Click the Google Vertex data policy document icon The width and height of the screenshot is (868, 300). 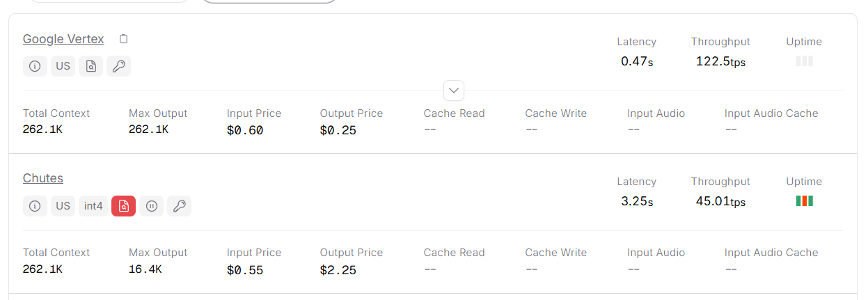90,66
